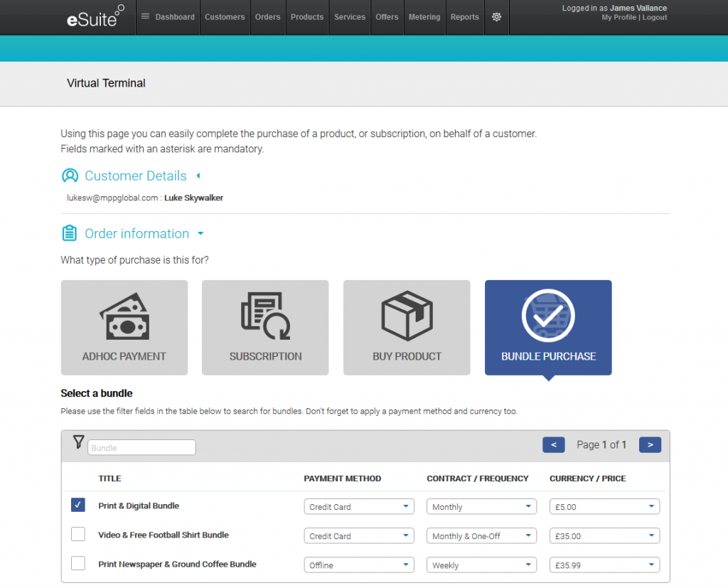Go to the Reports menu

pos(464,17)
